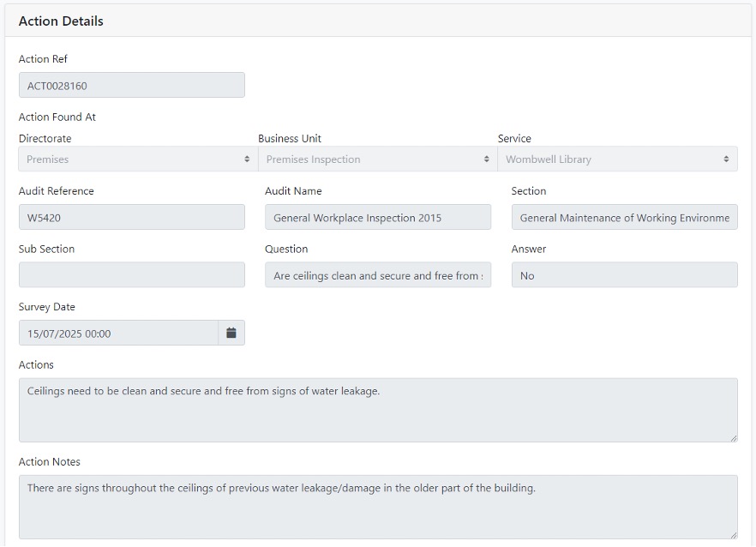
Task: Click the Audit Name input field
Action: click(378, 218)
